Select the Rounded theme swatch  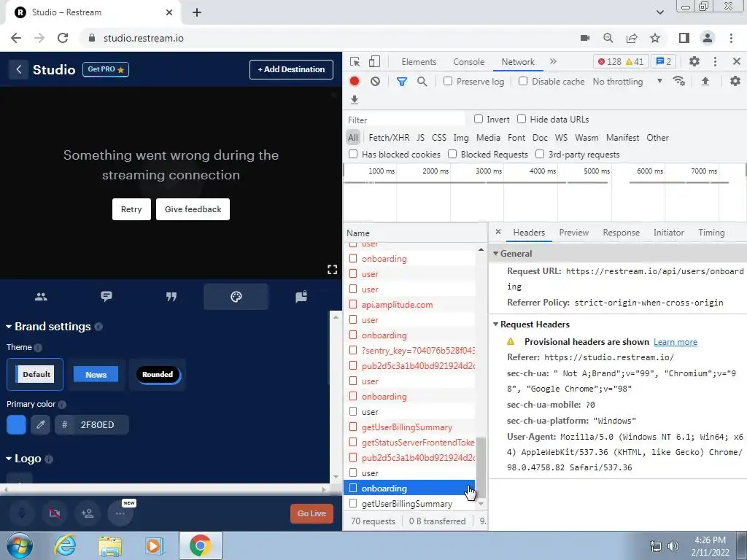tap(158, 375)
